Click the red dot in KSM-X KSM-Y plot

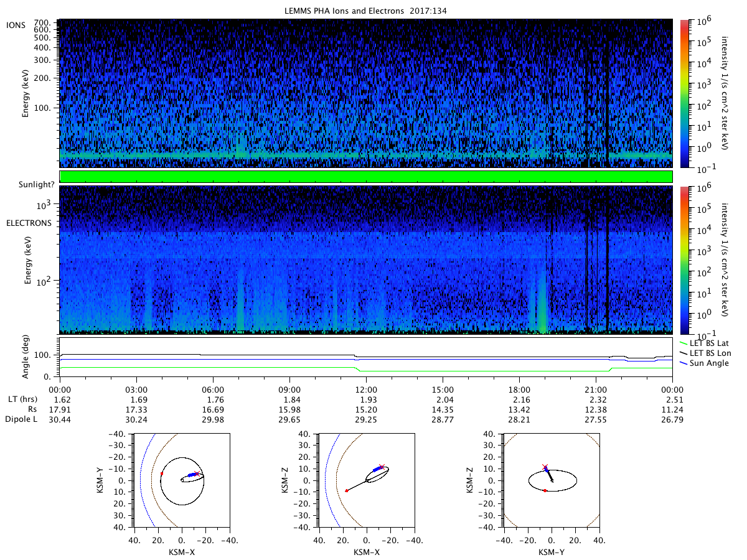(x=162, y=474)
